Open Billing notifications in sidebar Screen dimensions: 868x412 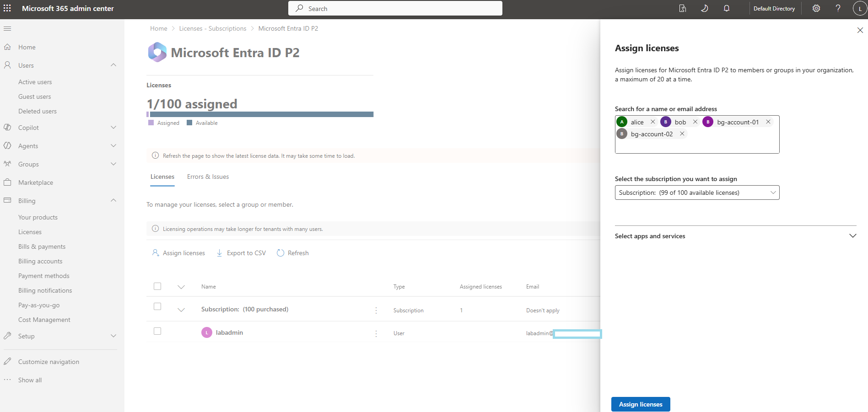[45, 290]
